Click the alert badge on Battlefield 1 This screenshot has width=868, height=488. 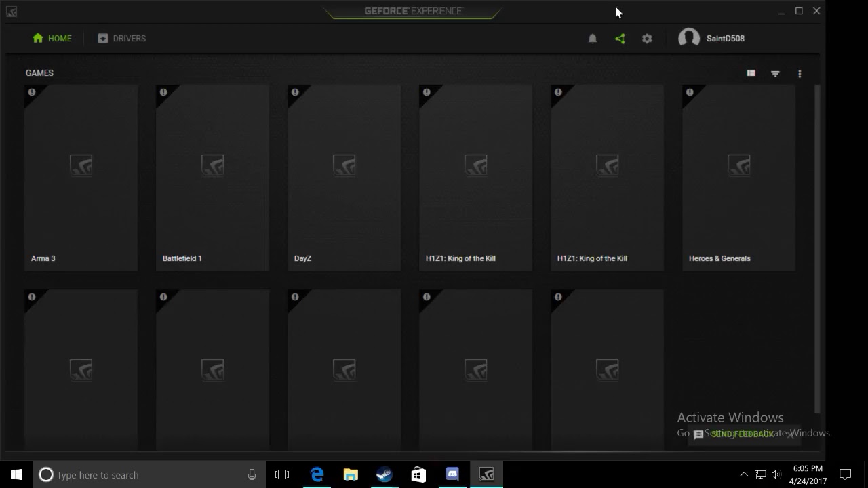(x=163, y=92)
